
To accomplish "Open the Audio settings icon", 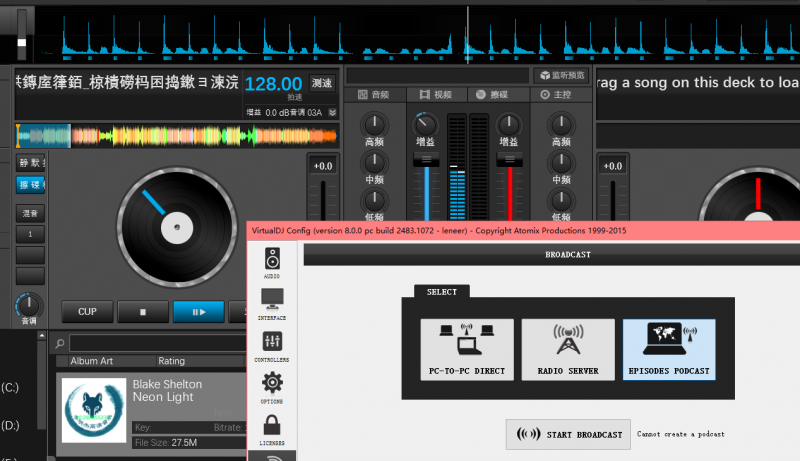I will (x=272, y=261).
